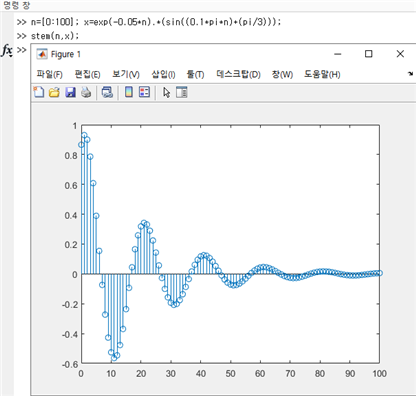Open the 삽입(I) menu
This screenshot has height=396, width=420.
[x=163, y=74]
